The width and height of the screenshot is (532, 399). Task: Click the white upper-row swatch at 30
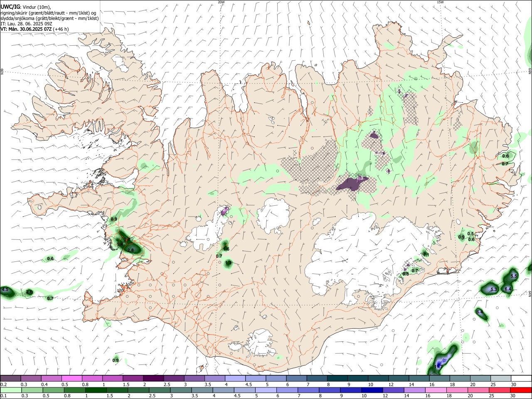(x=521, y=378)
